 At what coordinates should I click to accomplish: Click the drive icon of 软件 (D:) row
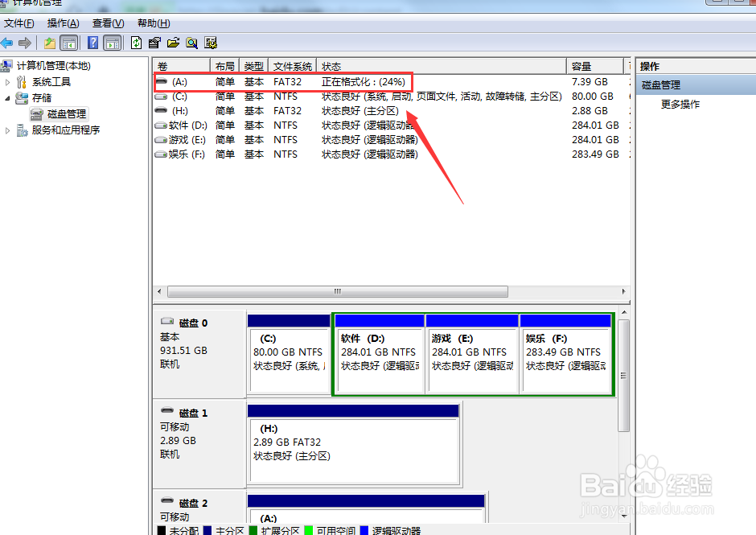161,126
